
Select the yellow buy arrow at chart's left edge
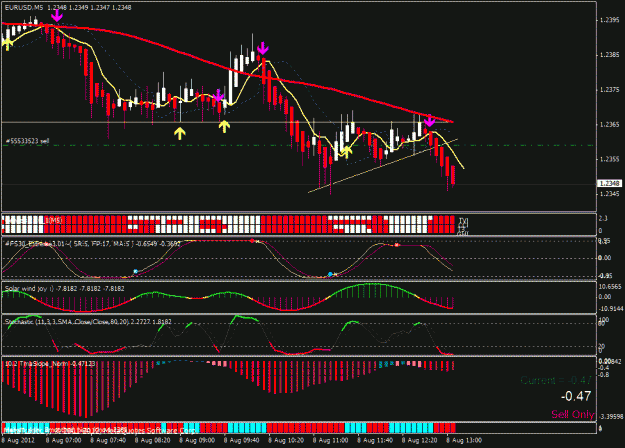tap(7, 44)
